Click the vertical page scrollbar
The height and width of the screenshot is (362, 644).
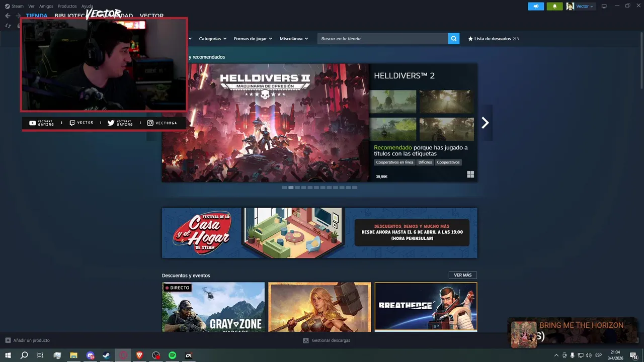click(x=641, y=60)
